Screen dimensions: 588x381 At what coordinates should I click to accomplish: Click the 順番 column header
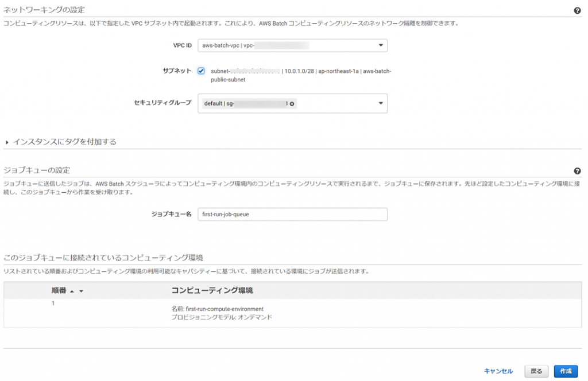point(59,291)
